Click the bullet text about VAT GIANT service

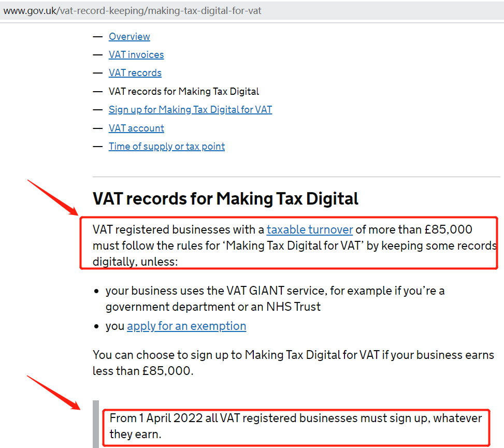275,298
